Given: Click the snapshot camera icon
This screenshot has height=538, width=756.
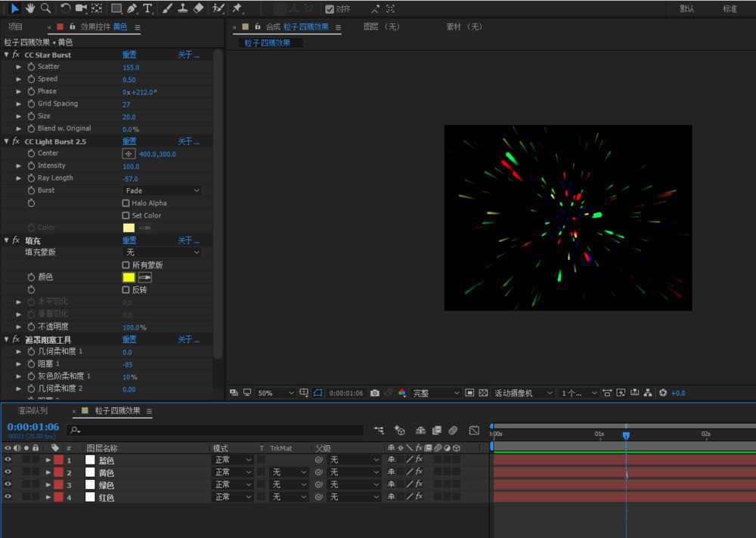Looking at the screenshot, I should (x=375, y=393).
